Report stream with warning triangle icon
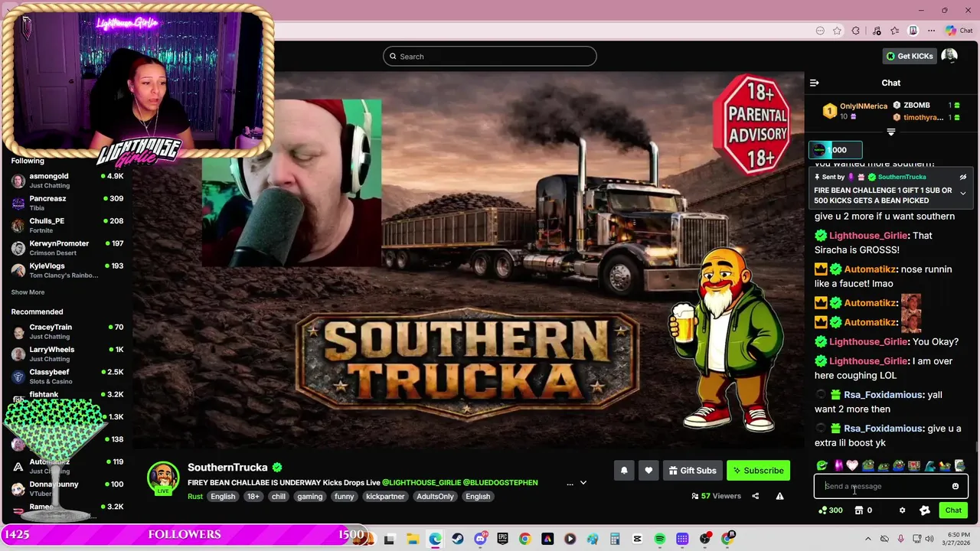The image size is (980, 551). click(x=779, y=496)
